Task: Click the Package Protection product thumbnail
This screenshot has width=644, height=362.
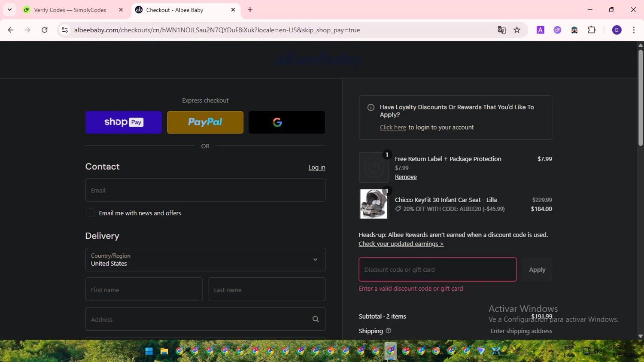Action: (374, 168)
